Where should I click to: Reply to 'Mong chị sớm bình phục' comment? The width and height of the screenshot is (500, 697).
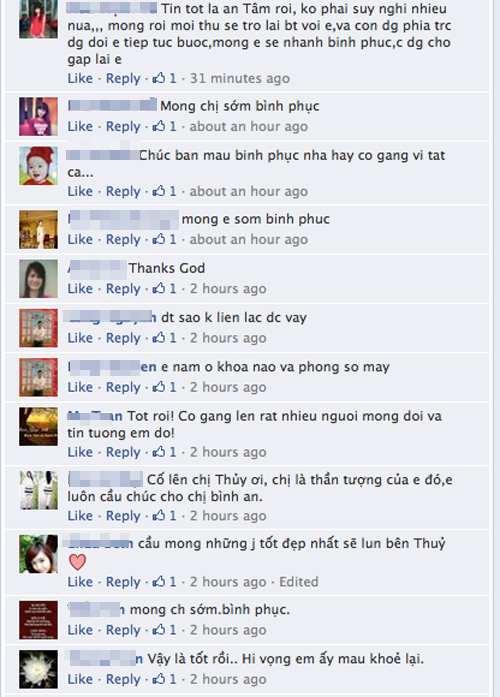pyautogui.click(x=123, y=127)
